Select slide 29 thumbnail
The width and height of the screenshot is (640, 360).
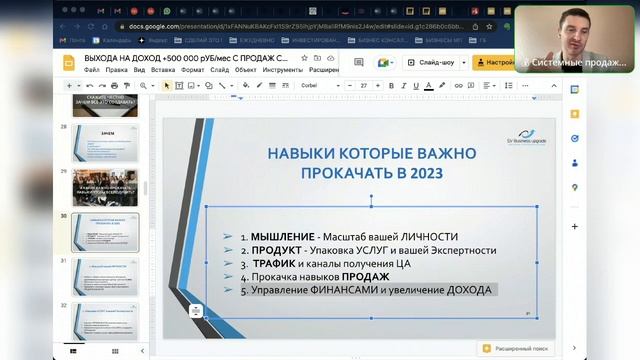pyautogui.click(x=105, y=187)
